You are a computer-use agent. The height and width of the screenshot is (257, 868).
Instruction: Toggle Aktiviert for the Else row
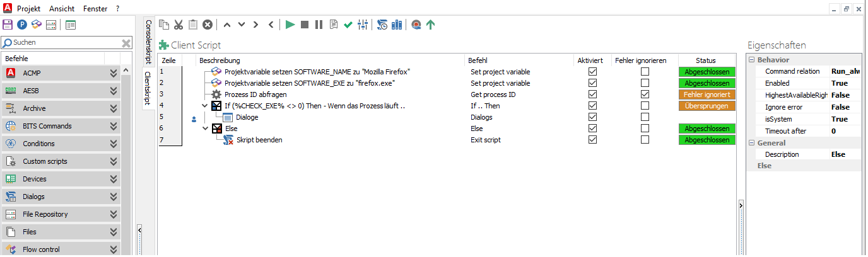[592, 128]
